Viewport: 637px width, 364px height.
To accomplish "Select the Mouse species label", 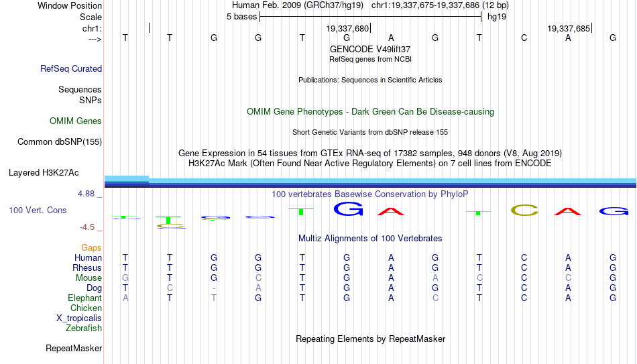I will coord(89,278).
